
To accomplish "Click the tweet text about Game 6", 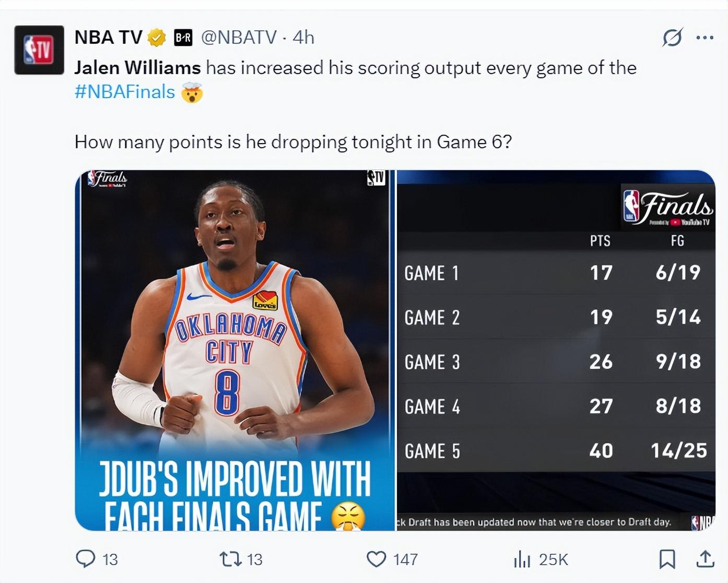I will click(293, 142).
